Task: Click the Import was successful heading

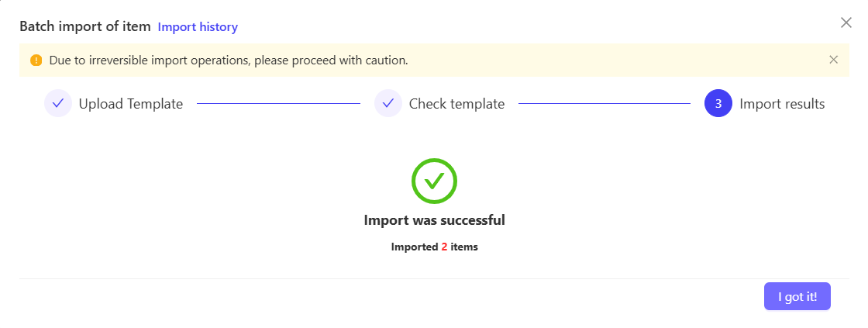Action: (435, 220)
